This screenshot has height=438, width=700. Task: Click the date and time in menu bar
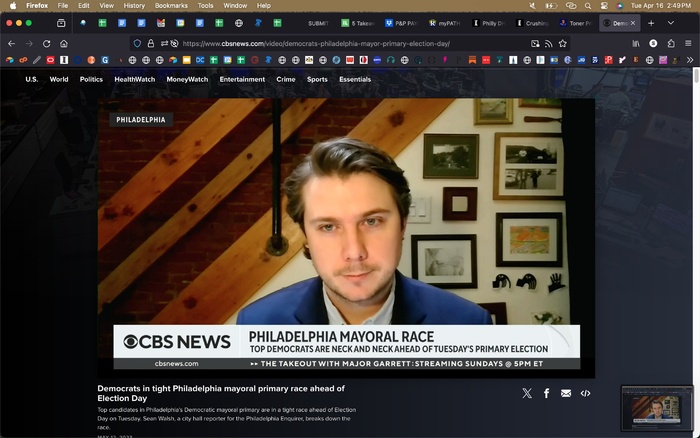(x=661, y=6)
